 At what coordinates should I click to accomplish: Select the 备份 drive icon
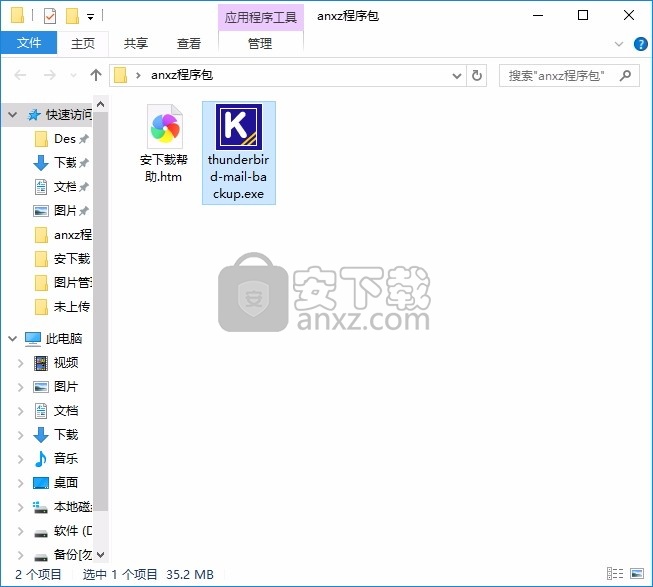point(41,557)
